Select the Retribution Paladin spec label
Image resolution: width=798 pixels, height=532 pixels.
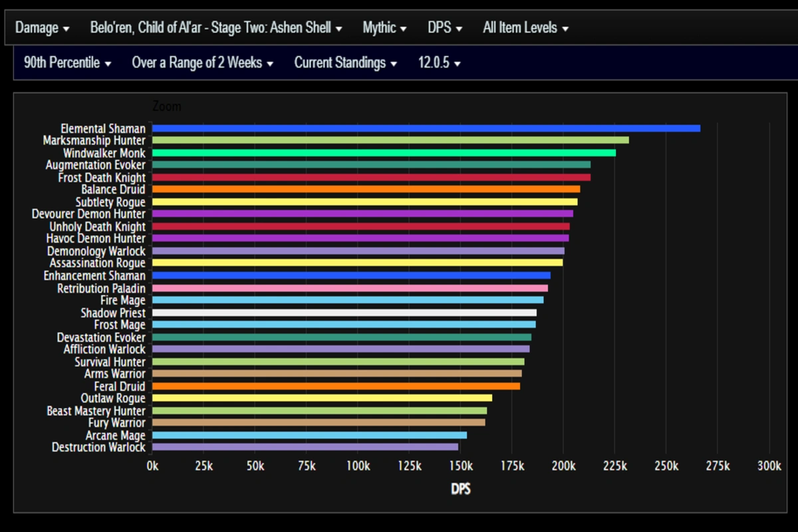click(x=101, y=288)
